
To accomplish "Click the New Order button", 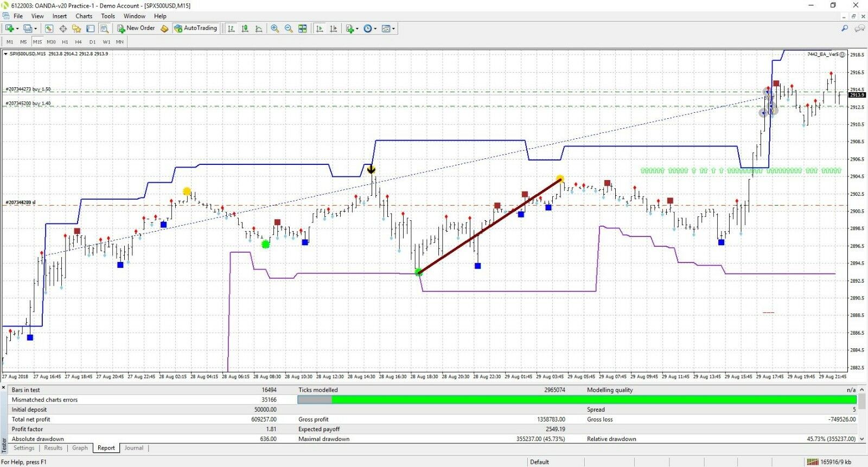I will [x=136, y=28].
